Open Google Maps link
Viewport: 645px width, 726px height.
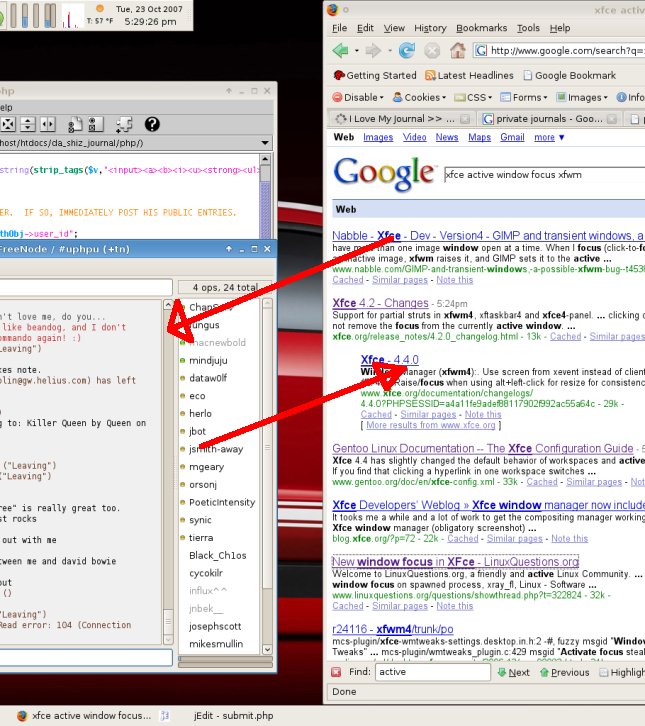[x=479, y=137]
